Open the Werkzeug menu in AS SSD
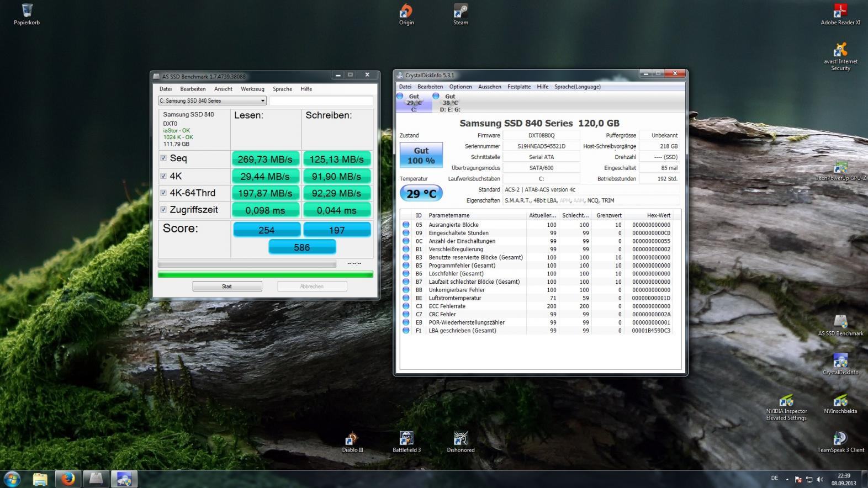This screenshot has width=868, height=488. [252, 89]
